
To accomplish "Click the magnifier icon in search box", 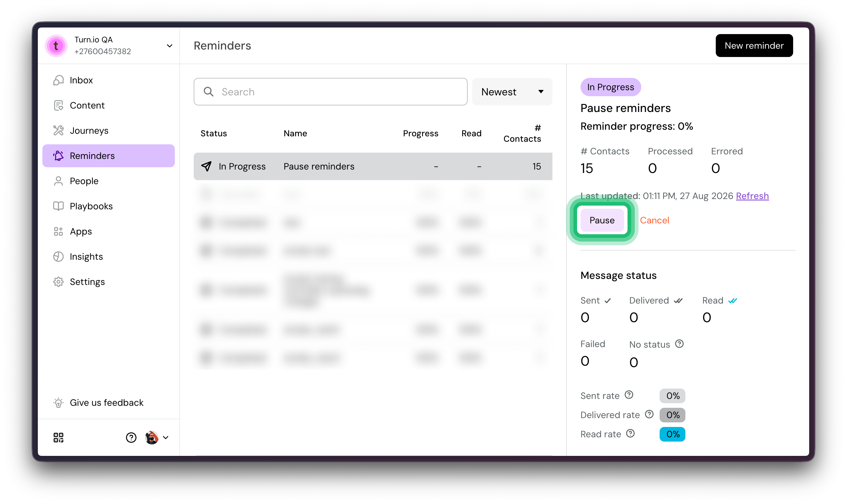I will tap(208, 92).
